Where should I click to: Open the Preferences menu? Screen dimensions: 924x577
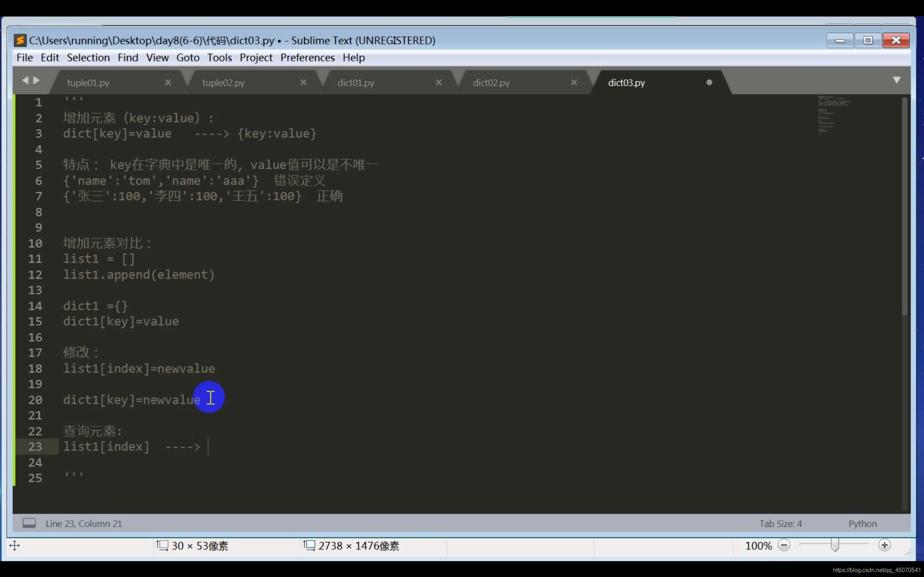(307, 58)
